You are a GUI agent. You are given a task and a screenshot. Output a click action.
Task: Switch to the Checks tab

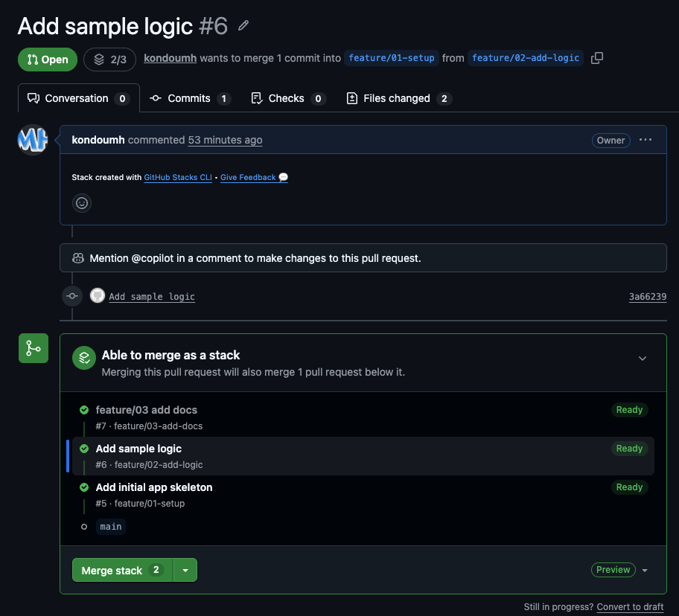coord(288,98)
